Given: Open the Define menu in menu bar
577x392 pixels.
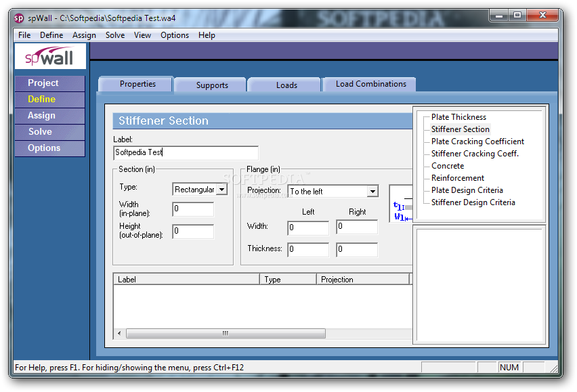Looking at the screenshot, I should [51, 35].
